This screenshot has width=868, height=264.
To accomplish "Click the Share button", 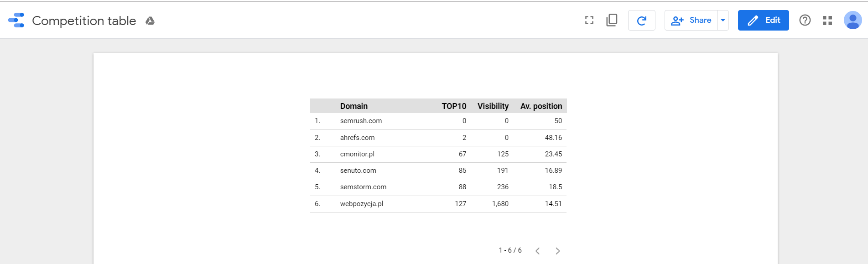I will [691, 21].
